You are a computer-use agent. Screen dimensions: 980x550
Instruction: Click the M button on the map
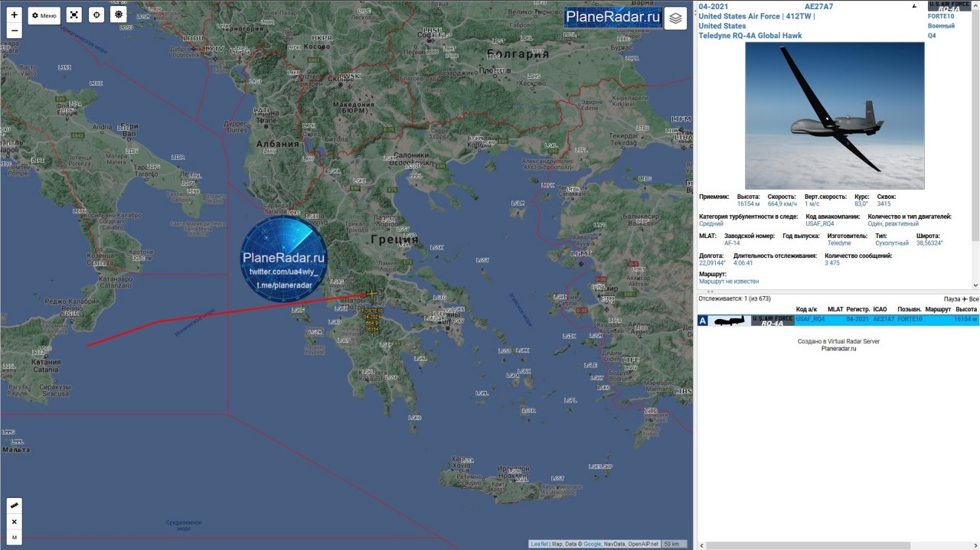tap(15, 538)
